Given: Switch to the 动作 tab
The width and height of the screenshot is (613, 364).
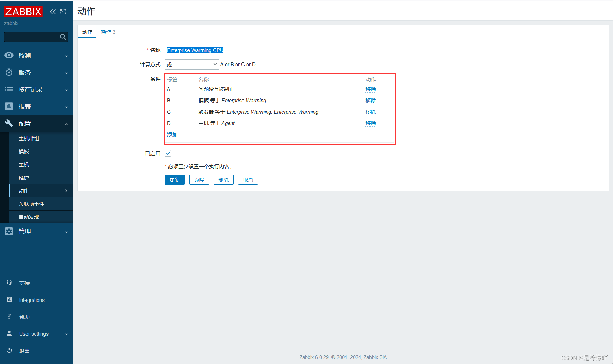Looking at the screenshot, I should [x=87, y=32].
